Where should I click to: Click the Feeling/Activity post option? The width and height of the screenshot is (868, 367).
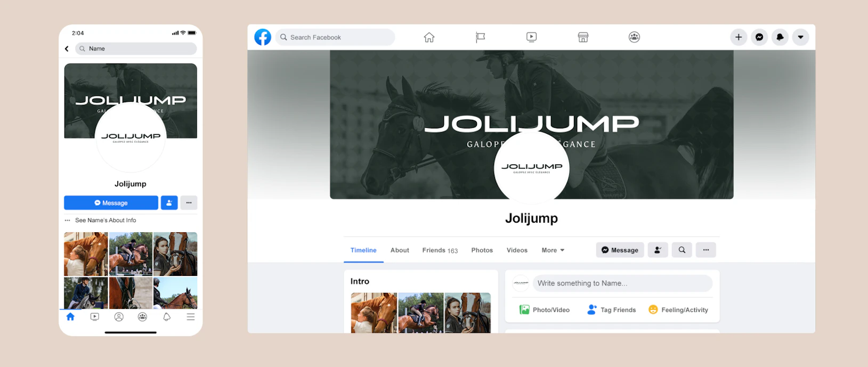click(x=678, y=310)
